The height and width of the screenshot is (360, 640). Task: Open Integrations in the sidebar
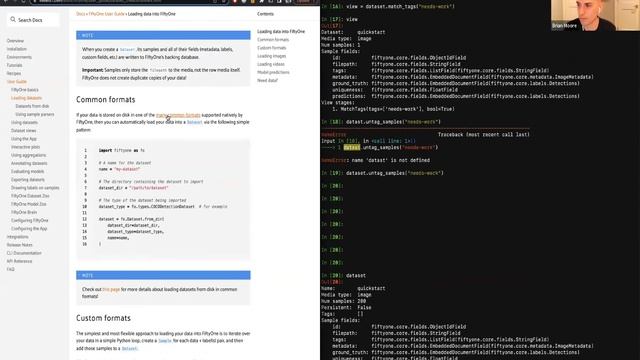coord(18,237)
